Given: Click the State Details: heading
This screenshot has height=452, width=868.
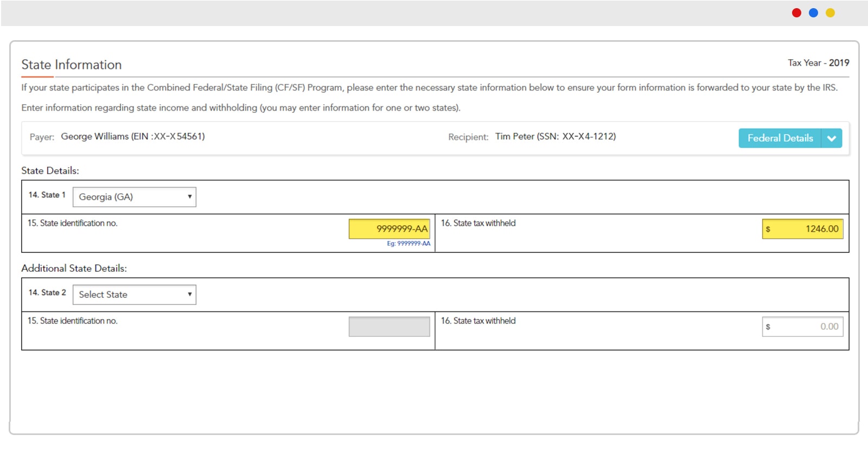Looking at the screenshot, I should tap(50, 170).
